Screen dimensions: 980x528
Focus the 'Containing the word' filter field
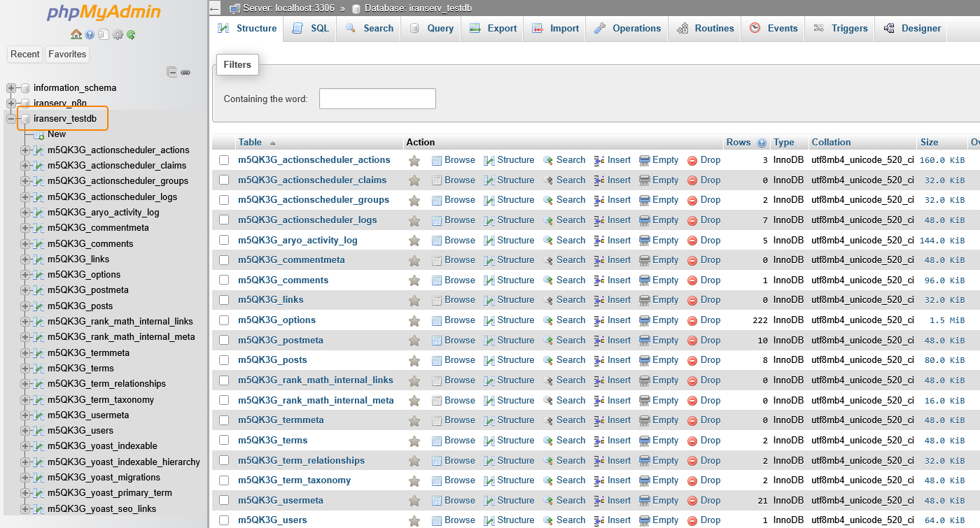click(377, 99)
